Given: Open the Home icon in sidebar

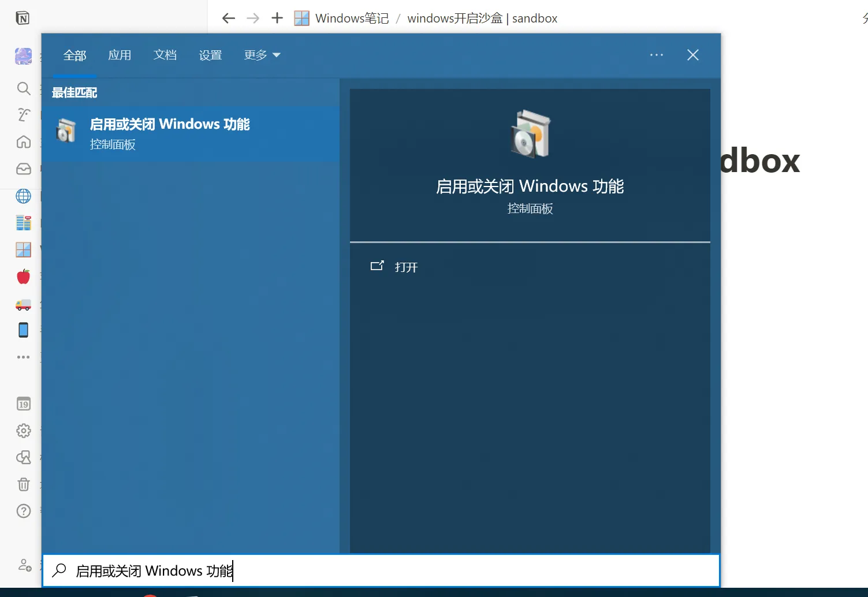Looking at the screenshot, I should coord(24,141).
